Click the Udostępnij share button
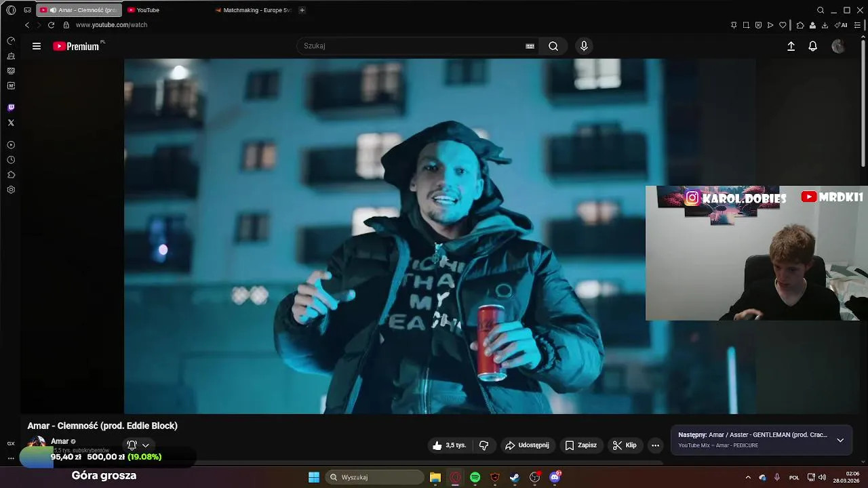868x488 pixels. (x=527, y=445)
